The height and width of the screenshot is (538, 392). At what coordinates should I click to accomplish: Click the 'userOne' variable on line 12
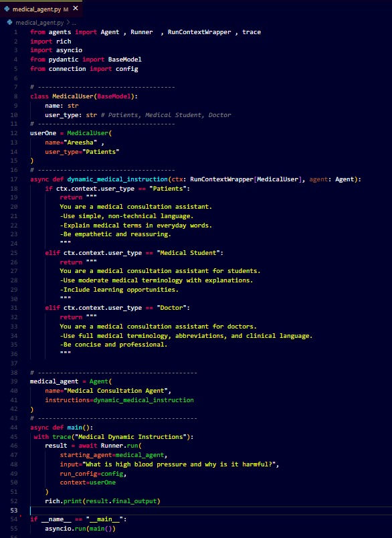43,133
